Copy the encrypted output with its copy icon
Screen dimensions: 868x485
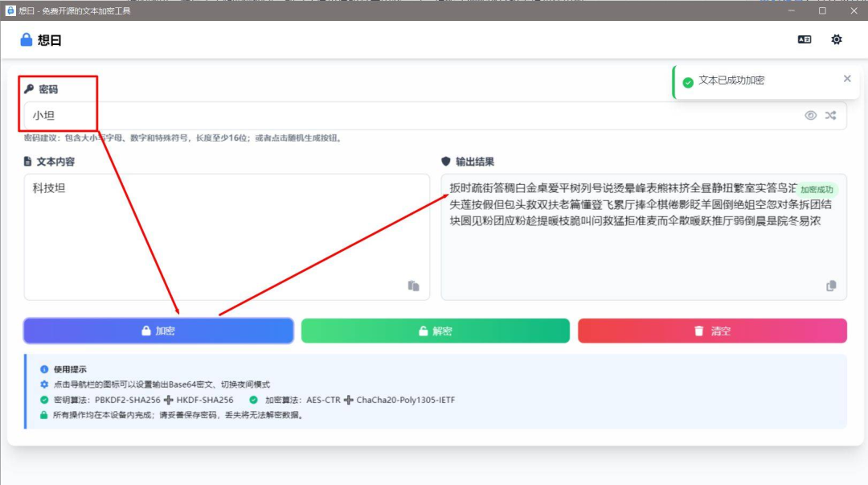(x=832, y=286)
